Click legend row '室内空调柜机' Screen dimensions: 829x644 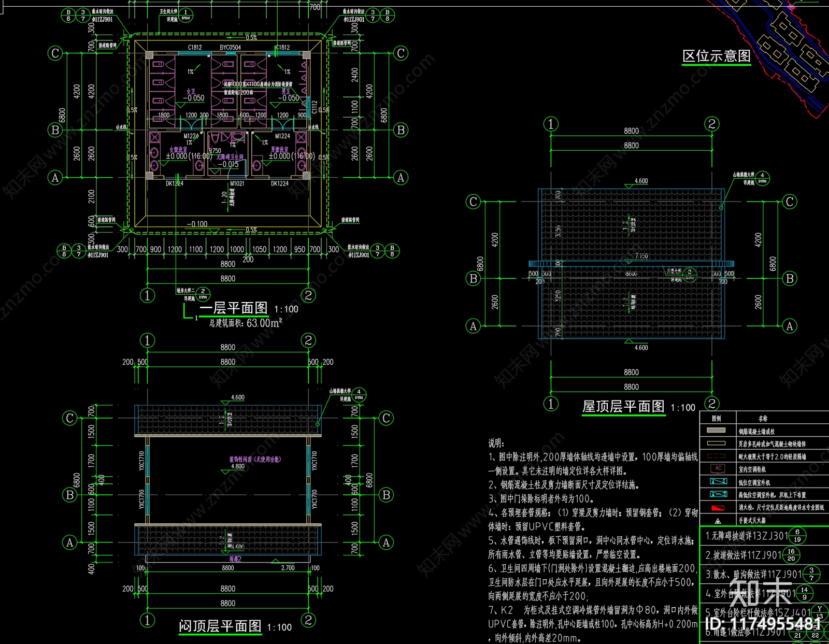coord(752,469)
